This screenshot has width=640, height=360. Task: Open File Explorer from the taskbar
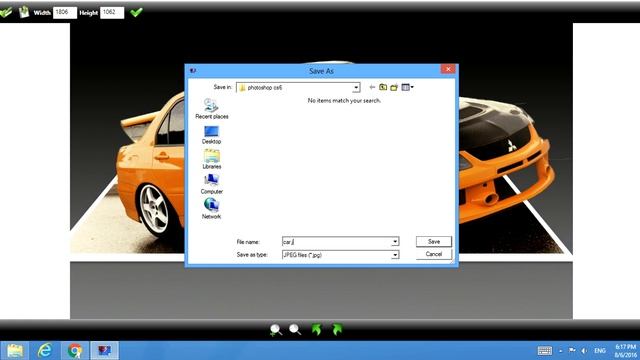point(15,351)
